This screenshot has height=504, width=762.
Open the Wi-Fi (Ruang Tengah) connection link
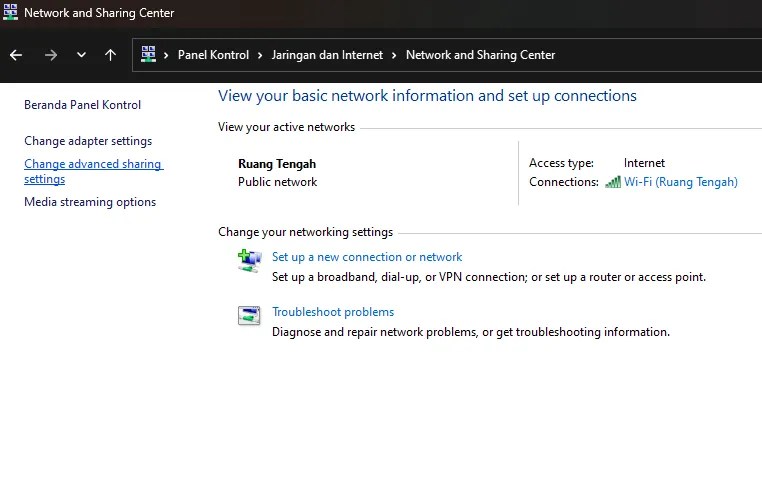click(x=681, y=182)
